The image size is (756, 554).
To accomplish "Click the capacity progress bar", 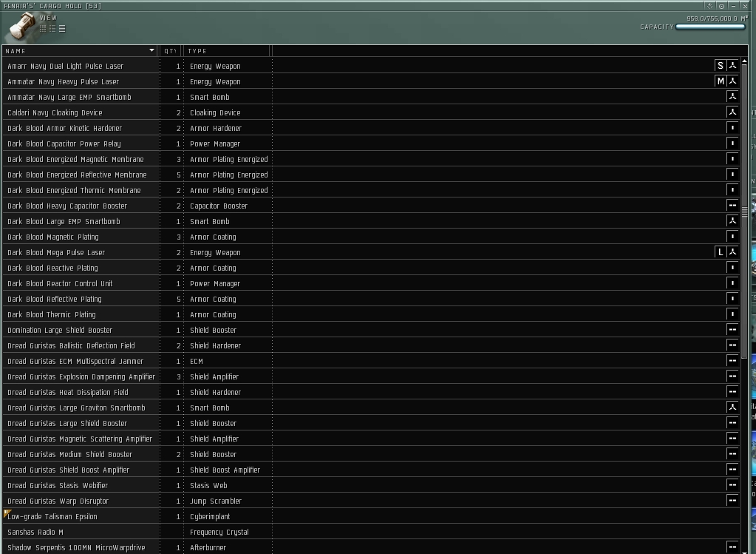I will click(x=711, y=27).
